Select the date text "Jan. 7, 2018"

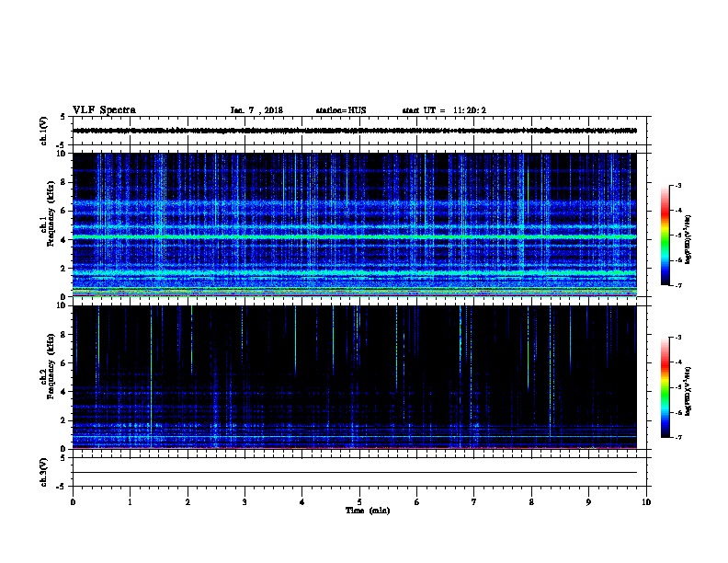(x=256, y=110)
